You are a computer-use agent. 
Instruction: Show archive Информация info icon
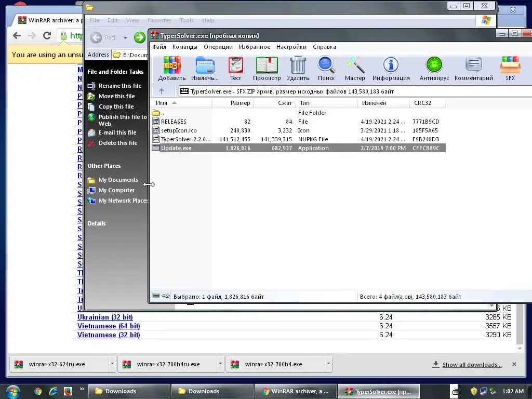[391, 69]
